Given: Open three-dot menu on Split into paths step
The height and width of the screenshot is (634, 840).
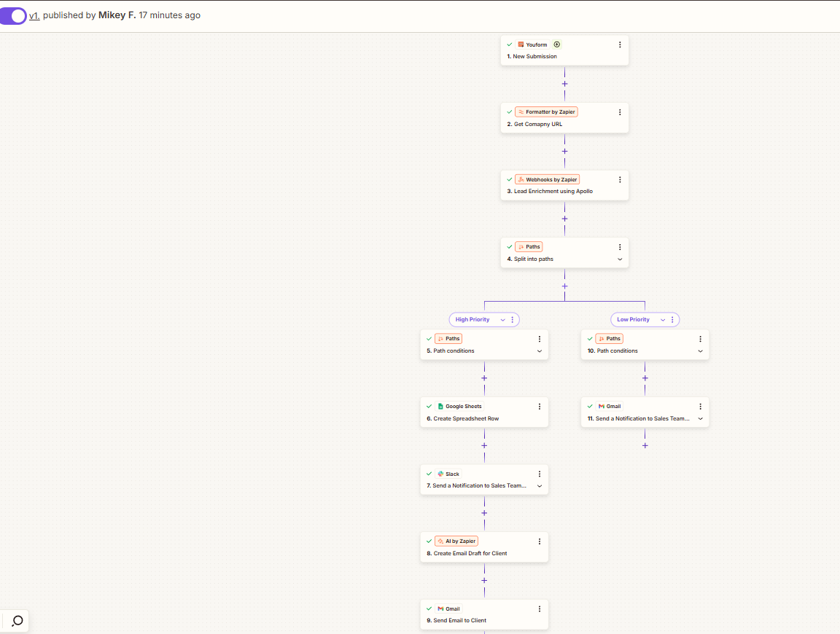Looking at the screenshot, I should [x=620, y=247].
